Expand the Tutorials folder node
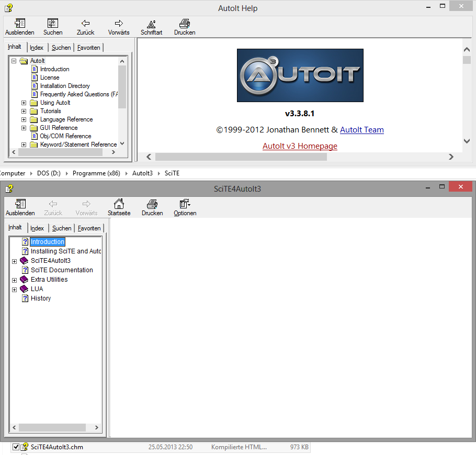476x455 pixels. pyautogui.click(x=24, y=111)
